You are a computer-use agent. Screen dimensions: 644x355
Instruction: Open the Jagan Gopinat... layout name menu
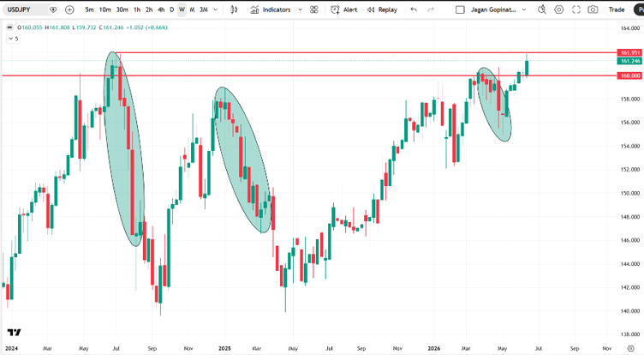click(x=493, y=9)
